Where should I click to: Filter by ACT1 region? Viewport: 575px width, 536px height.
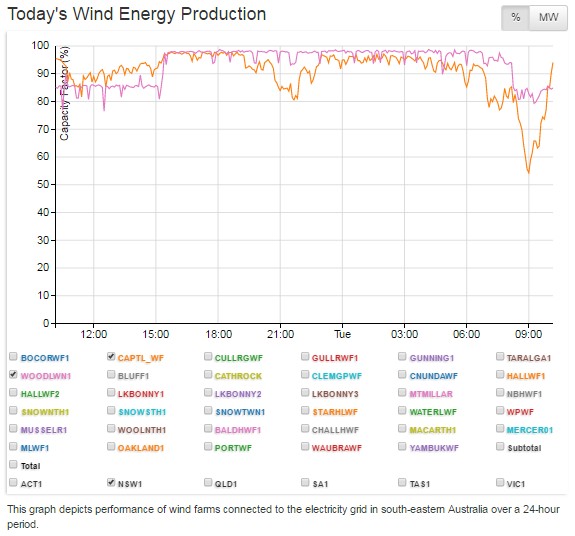(13, 482)
